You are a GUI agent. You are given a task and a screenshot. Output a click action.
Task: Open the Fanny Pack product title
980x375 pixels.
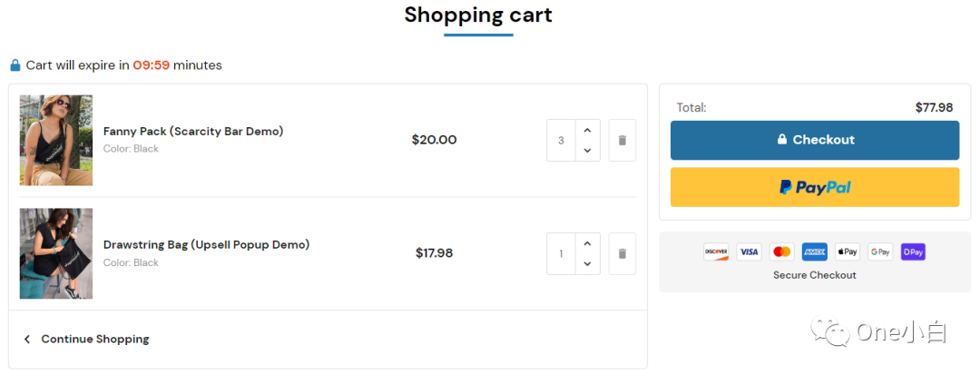tap(193, 131)
